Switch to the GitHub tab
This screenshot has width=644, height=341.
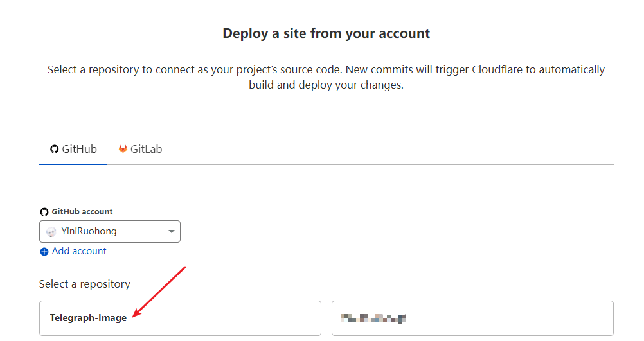[73, 149]
